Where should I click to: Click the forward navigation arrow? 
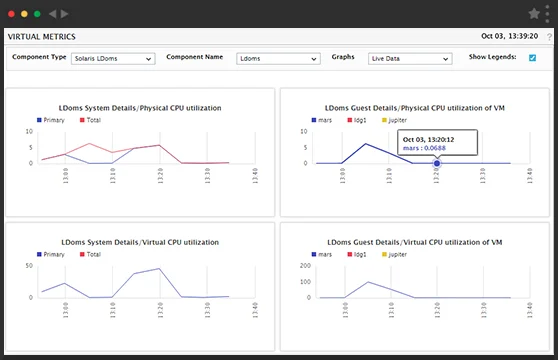64,14
